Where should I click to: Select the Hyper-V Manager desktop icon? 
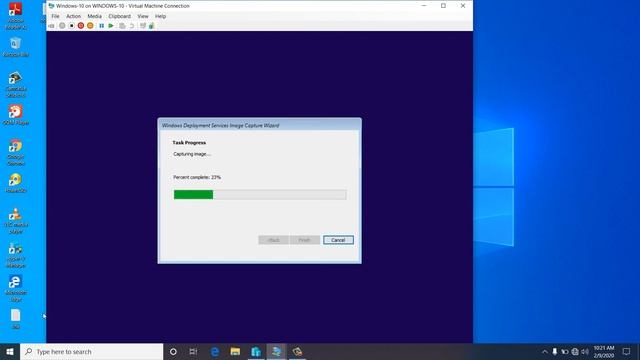point(16,255)
